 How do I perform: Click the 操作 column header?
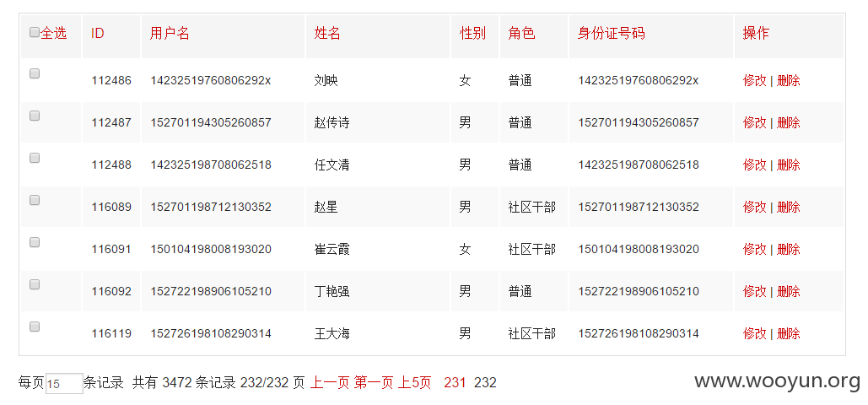(x=756, y=33)
